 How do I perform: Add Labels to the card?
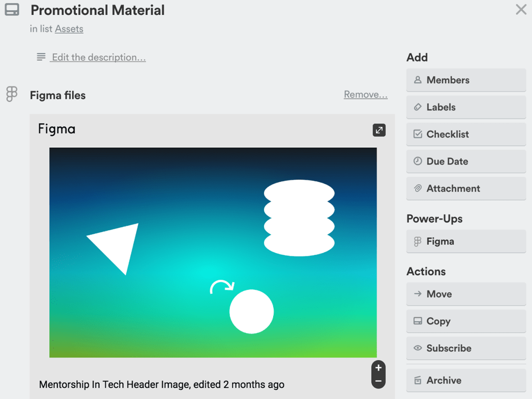pyautogui.click(x=465, y=107)
